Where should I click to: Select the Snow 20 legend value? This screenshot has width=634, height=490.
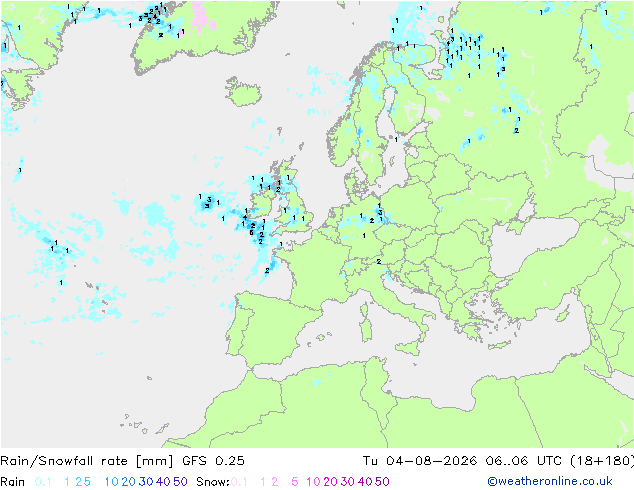pyautogui.click(x=330, y=482)
